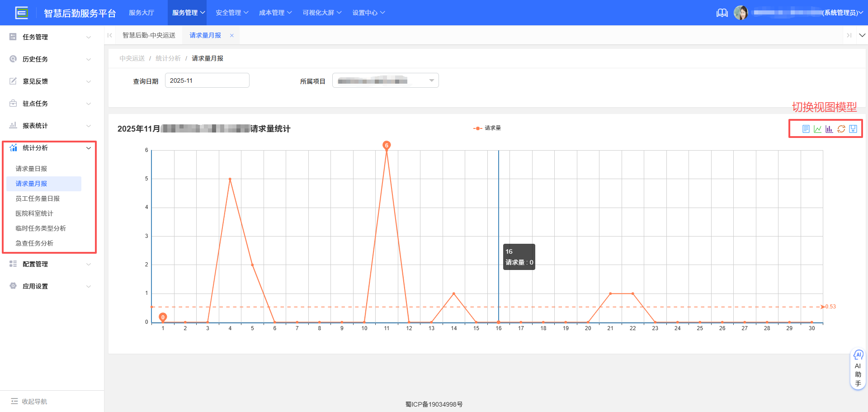Click the 0.53 average dashed line marker
This screenshot has height=412, width=868.
[830, 307]
